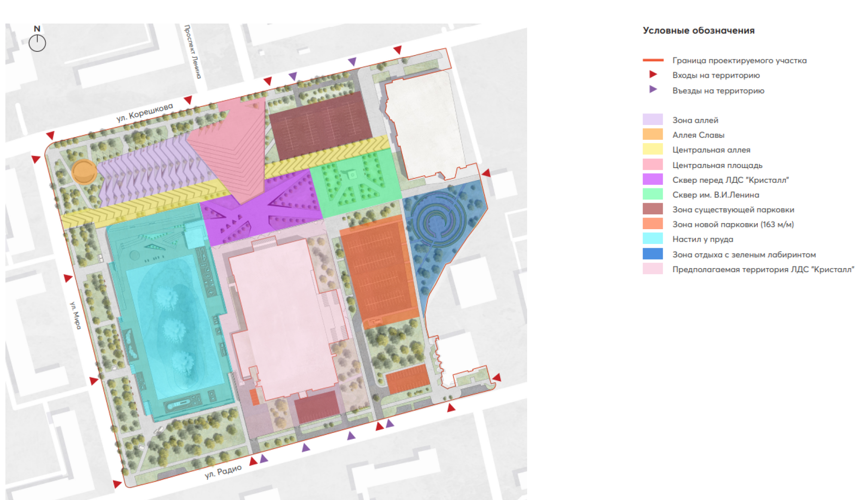
Task: Click purple triangle icon beside 'Въезды на территорию'
Action: (653, 89)
